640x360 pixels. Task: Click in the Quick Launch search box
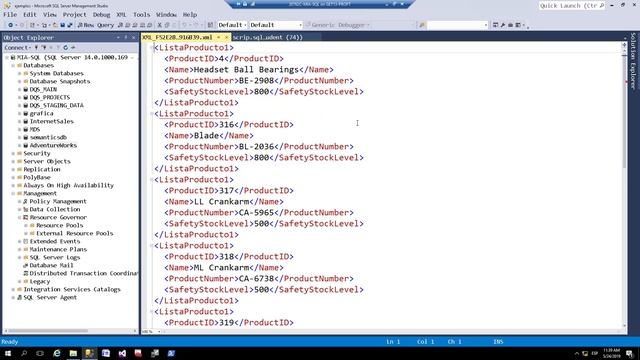coord(571,6)
